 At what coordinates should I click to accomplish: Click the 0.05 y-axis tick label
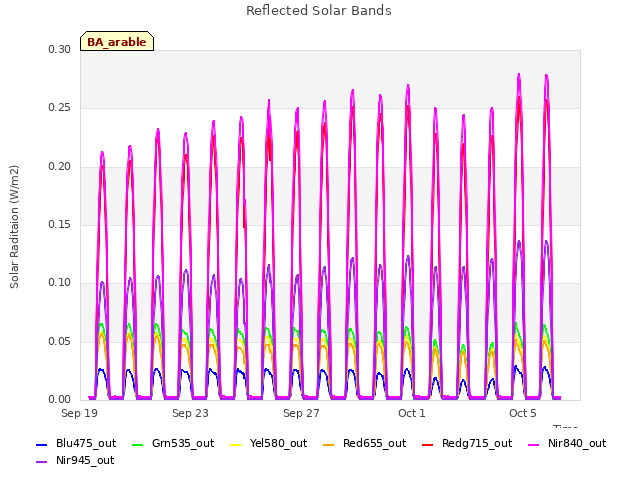pos(60,341)
